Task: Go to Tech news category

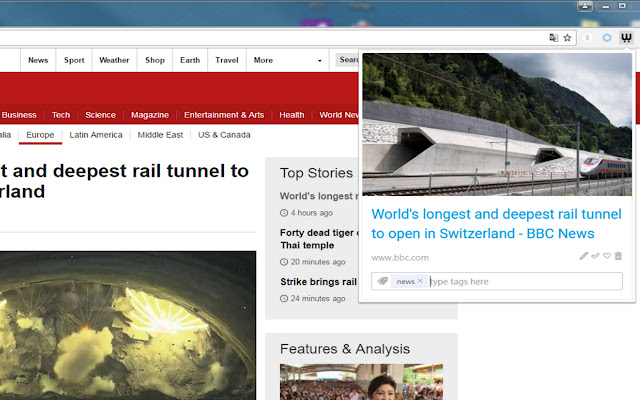Action: click(61, 115)
